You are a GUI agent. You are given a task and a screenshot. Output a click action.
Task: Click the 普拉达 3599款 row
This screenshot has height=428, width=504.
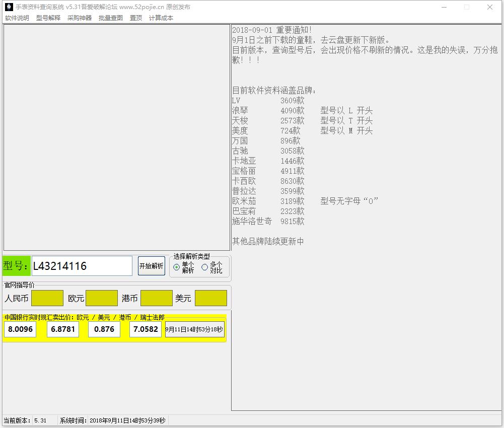pyautogui.click(x=268, y=191)
